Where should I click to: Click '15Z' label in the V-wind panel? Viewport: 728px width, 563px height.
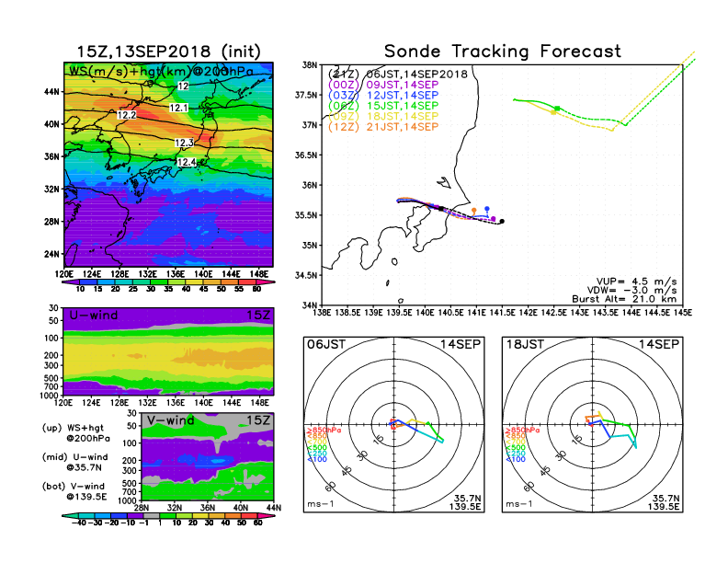click(x=257, y=420)
